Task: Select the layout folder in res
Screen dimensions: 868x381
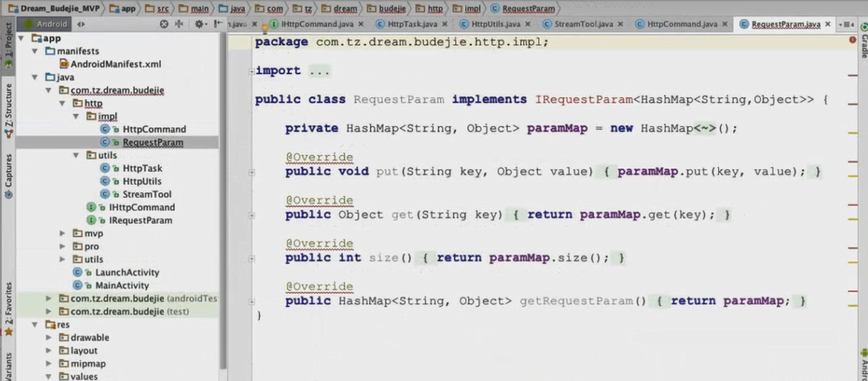Action: tap(84, 350)
